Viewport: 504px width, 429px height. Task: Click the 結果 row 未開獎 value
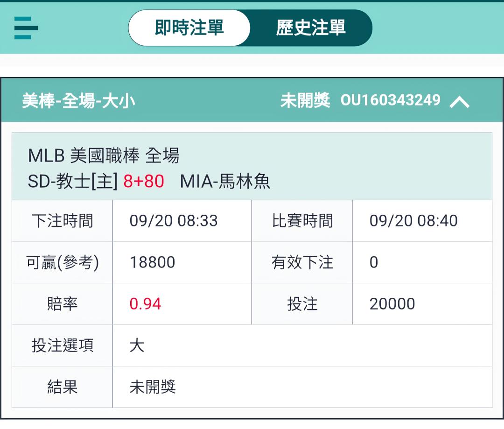153,387
